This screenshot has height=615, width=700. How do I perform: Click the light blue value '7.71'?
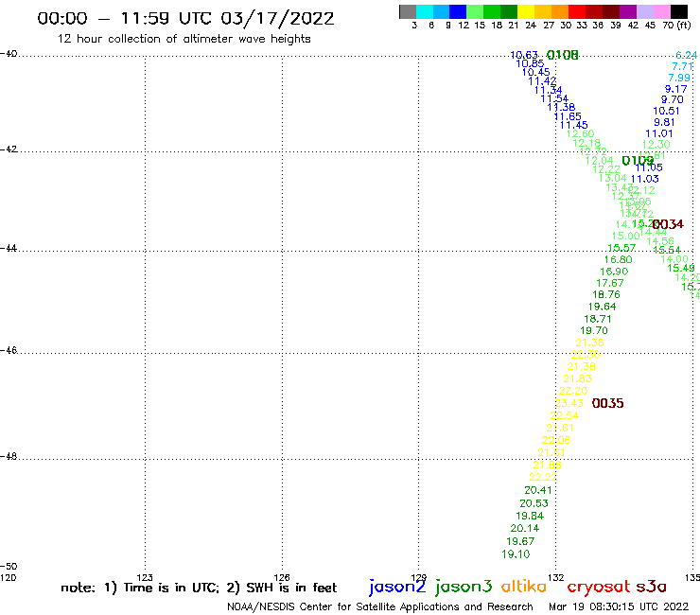pyautogui.click(x=683, y=66)
